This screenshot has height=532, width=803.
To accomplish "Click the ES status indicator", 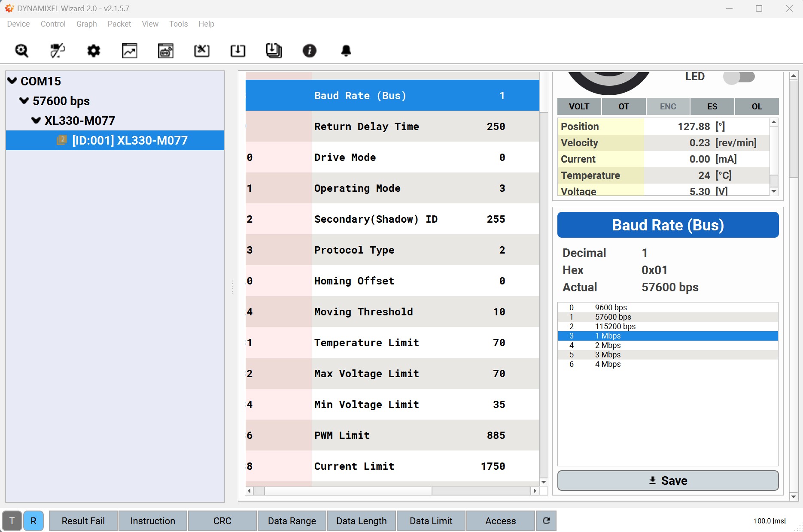I will click(x=712, y=106).
